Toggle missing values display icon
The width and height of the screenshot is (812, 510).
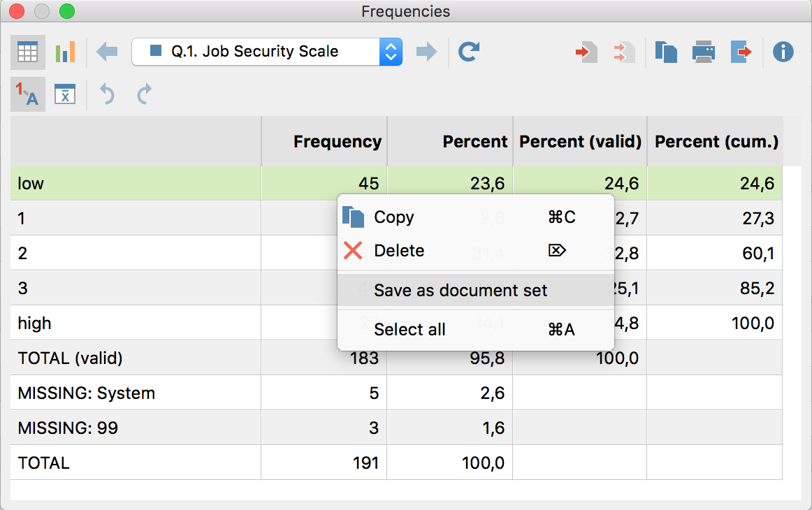pyautogui.click(x=65, y=94)
